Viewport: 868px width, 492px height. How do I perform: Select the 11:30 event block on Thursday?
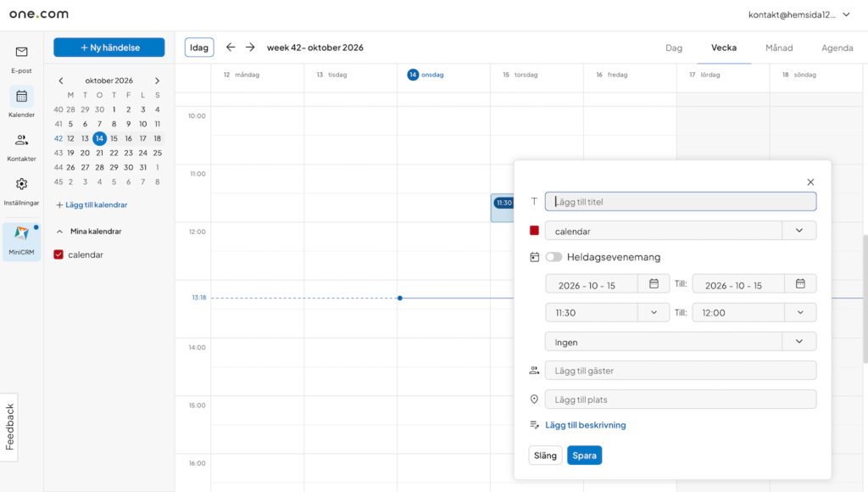502,208
